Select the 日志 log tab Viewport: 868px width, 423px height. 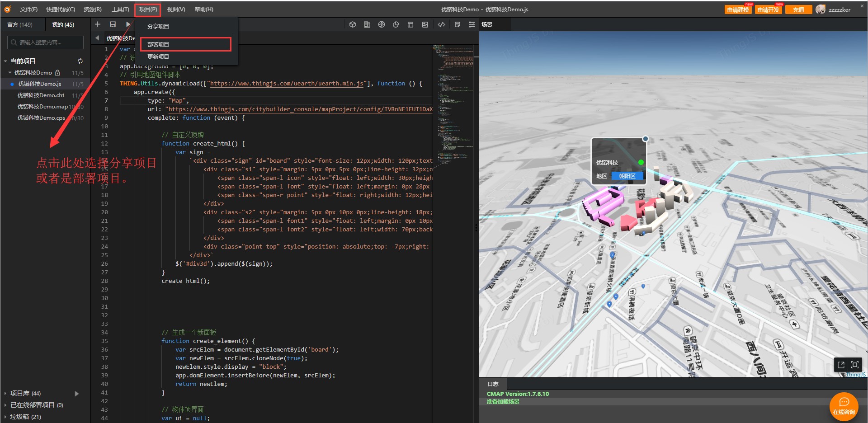(493, 384)
